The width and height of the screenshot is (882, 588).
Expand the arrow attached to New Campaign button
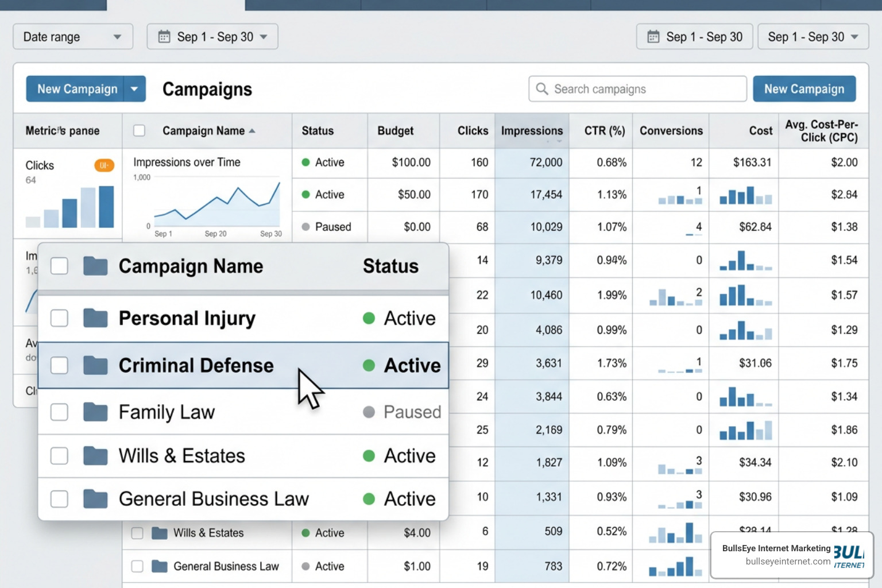134,89
